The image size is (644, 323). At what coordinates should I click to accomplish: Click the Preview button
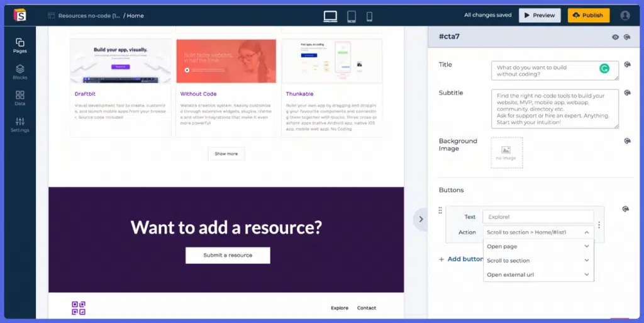click(540, 16)
